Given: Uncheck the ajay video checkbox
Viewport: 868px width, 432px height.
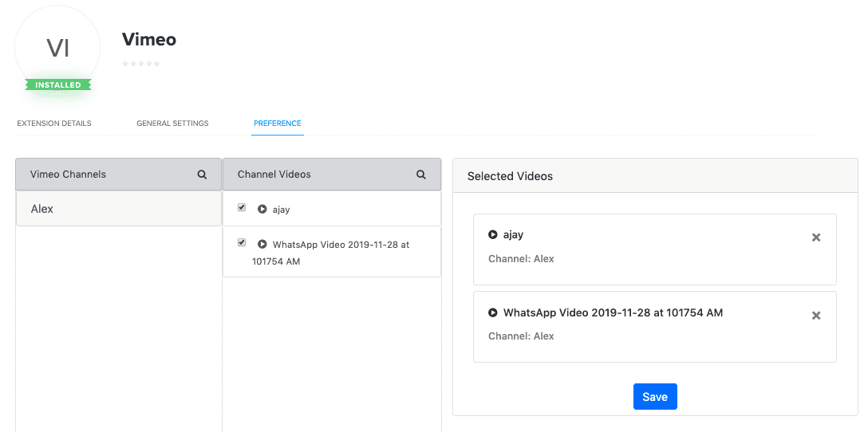Looking at the screenshot, I should coord(242,207).
